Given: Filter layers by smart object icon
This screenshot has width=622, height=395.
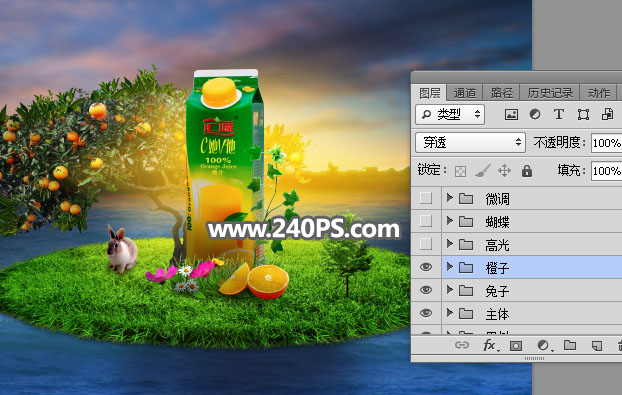Looking at the screenshot, I should [607, 114].
